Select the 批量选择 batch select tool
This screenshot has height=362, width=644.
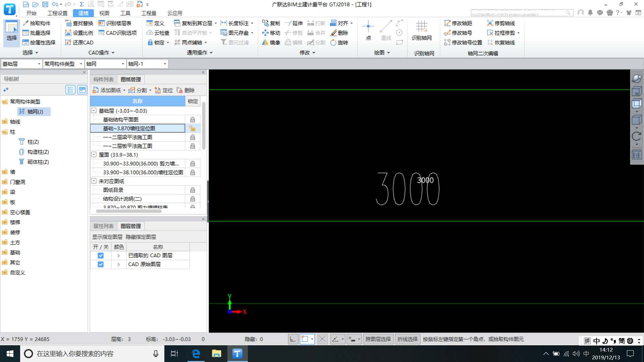37,33
